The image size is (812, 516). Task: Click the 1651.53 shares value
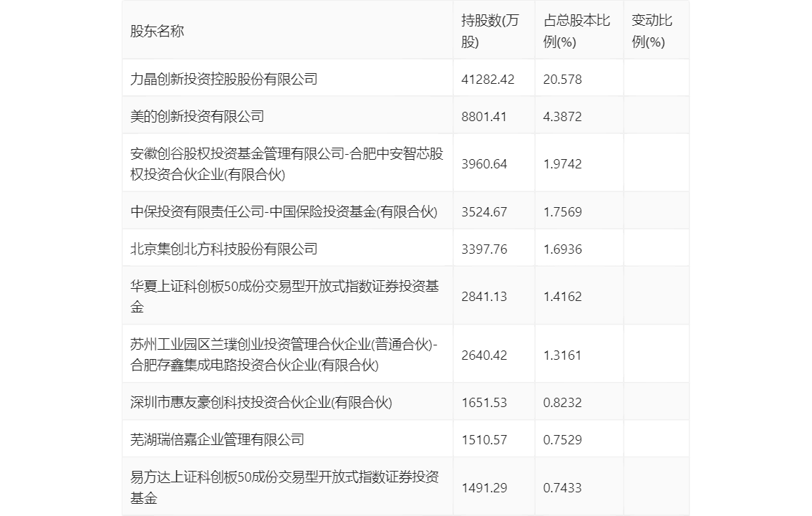coord(483,403)
